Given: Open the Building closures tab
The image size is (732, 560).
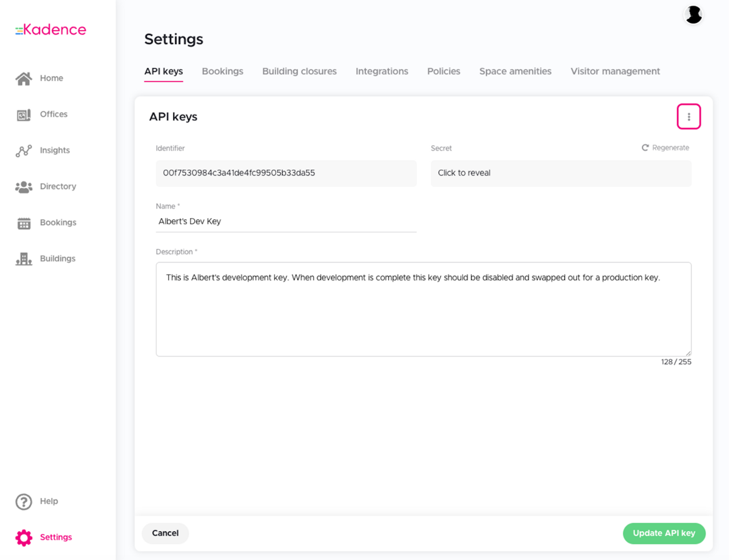Looking at the screenshot, I should coord(299,72).
